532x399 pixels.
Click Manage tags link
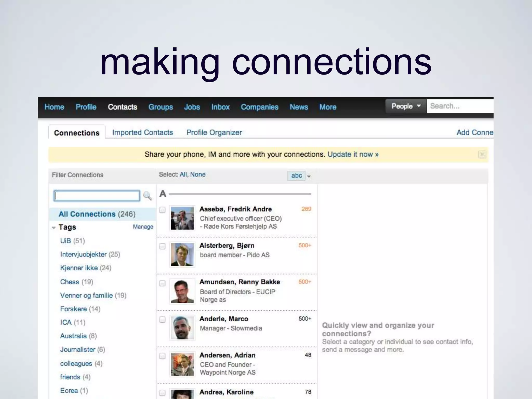[143, 227]
